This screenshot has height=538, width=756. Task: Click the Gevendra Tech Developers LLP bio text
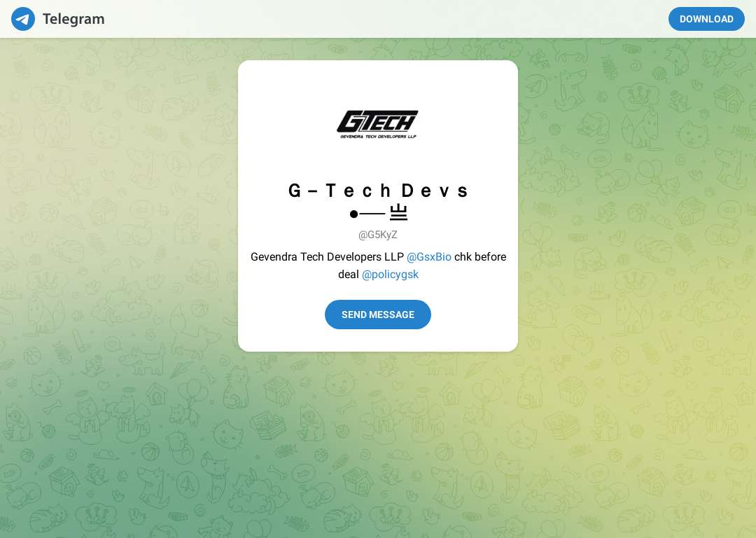[327, 256]
